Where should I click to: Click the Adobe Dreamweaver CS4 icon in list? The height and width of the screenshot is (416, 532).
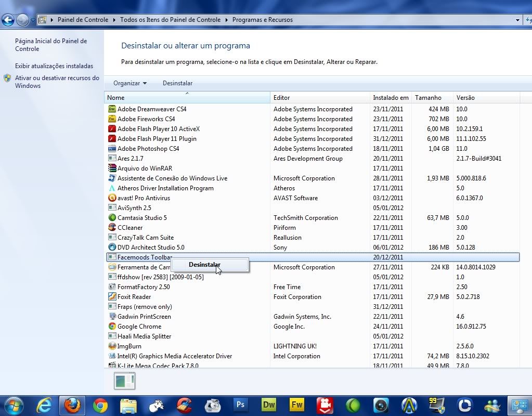click(112, 109)
